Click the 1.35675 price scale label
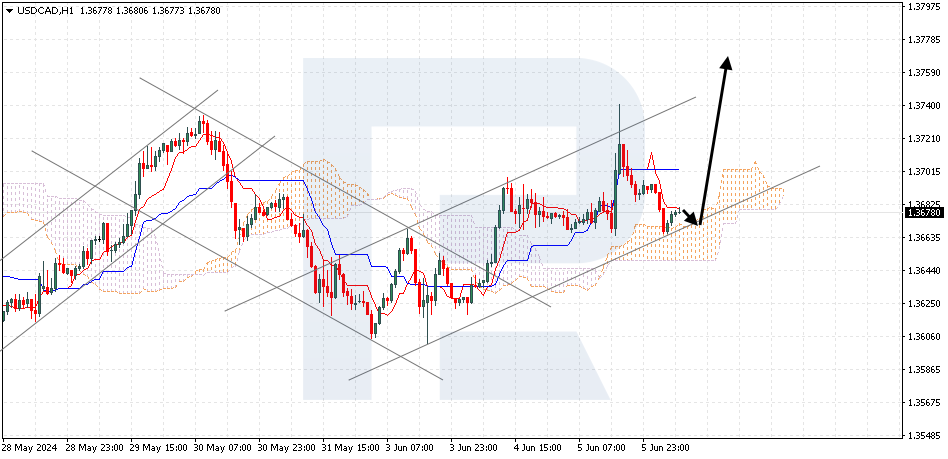Screen dimensions: 948x459 pyautogui.click(x=925, y=403)
